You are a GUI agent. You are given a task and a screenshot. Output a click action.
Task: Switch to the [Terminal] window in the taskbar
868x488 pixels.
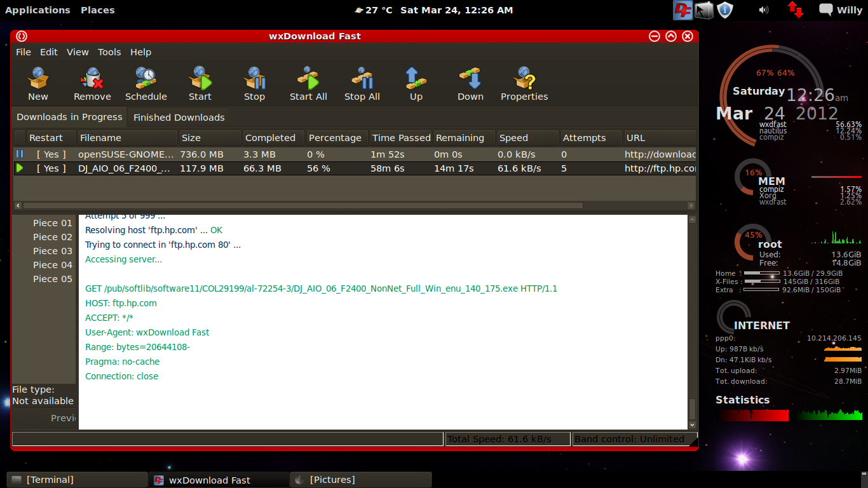coord(76,480)
